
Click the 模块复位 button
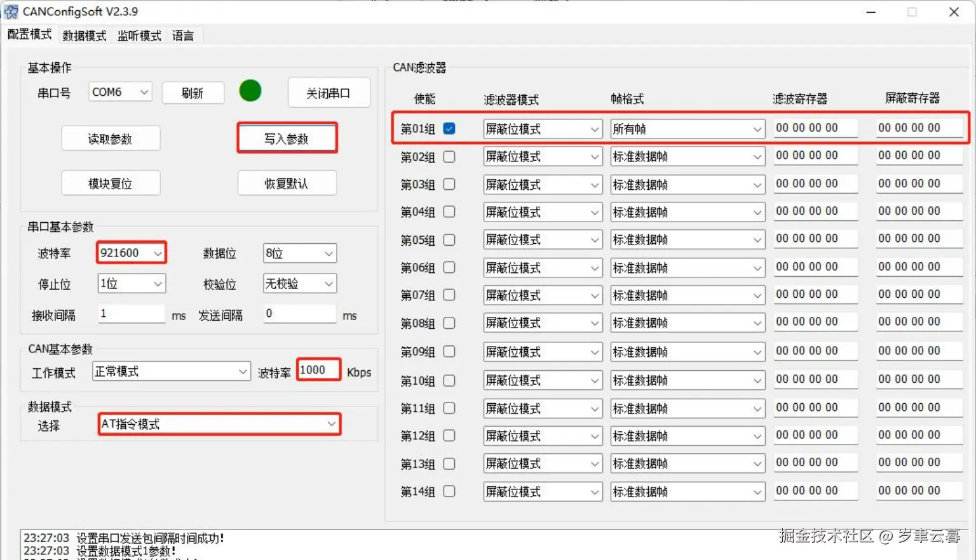coord(111,183)
